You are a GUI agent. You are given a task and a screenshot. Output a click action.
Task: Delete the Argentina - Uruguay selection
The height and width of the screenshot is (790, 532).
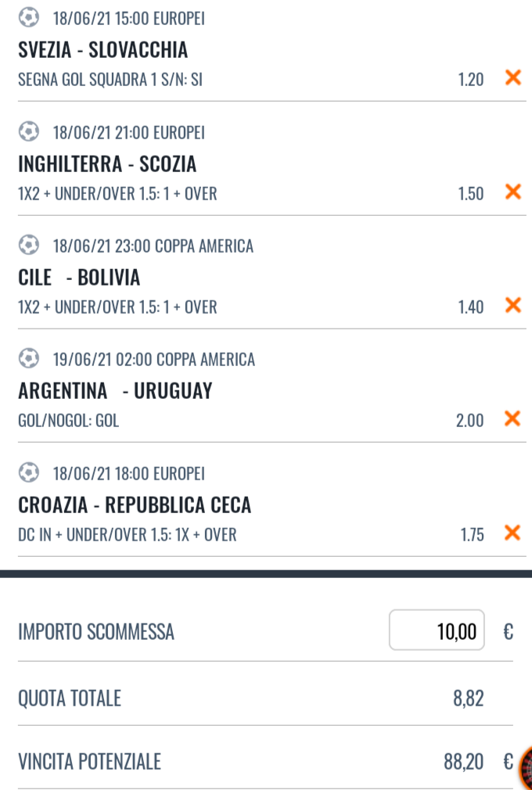(512, 419)
